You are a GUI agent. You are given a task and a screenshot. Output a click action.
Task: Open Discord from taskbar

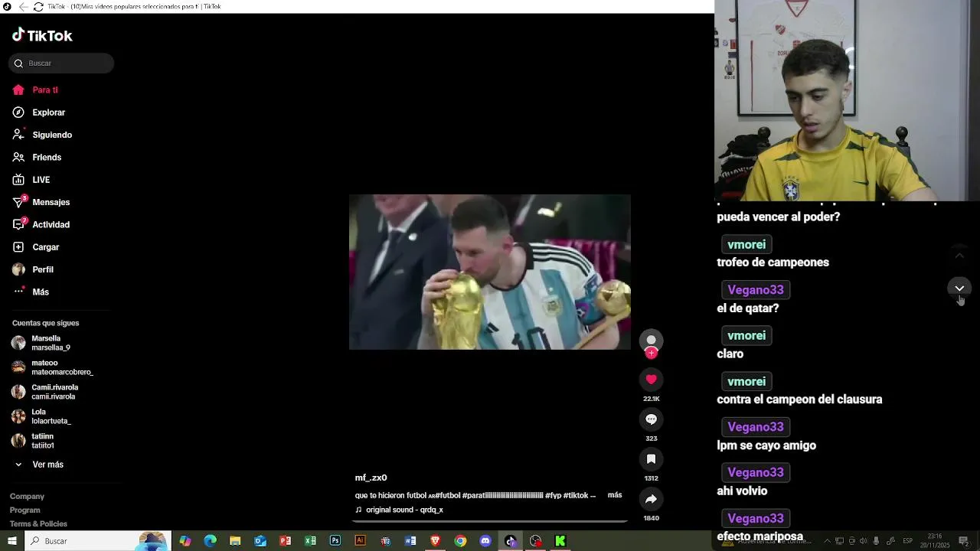(485, 541)
